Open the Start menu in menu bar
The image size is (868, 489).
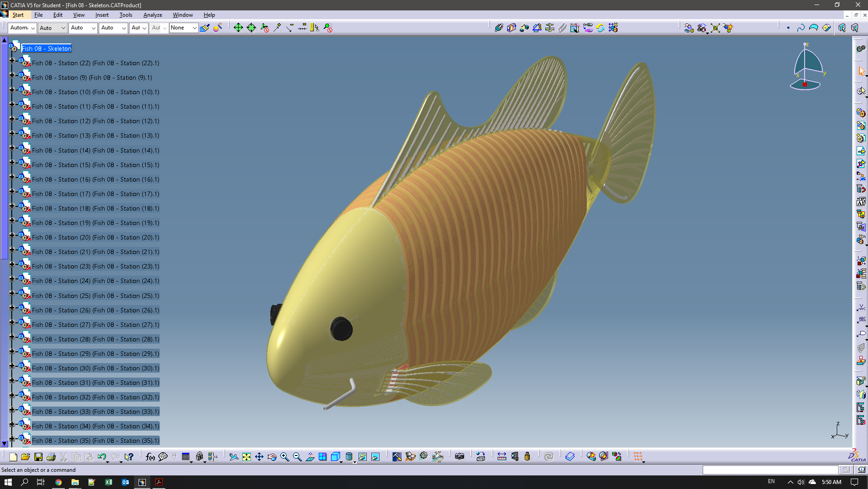pos(18,15)
